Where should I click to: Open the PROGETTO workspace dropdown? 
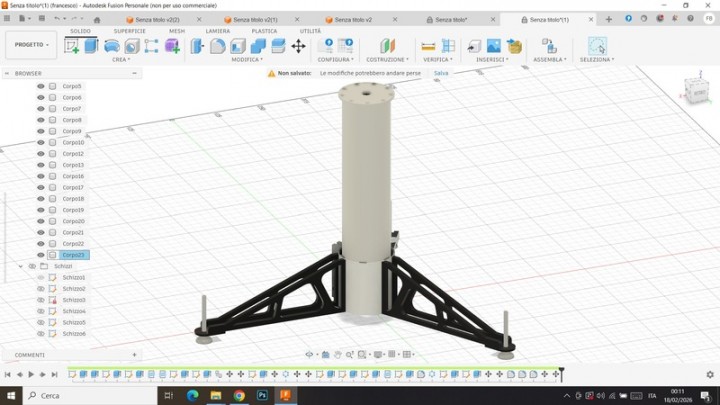tap(31, 45)
